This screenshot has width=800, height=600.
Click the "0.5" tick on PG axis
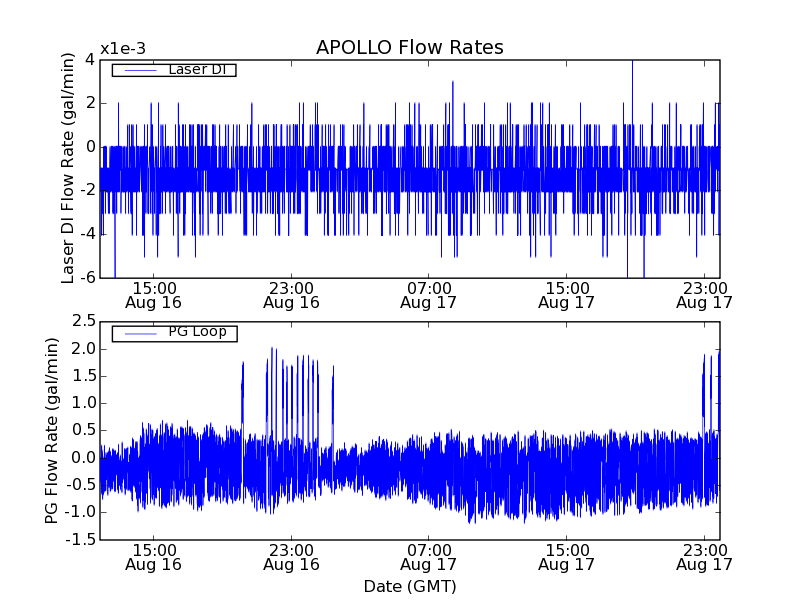coord(84,430)
